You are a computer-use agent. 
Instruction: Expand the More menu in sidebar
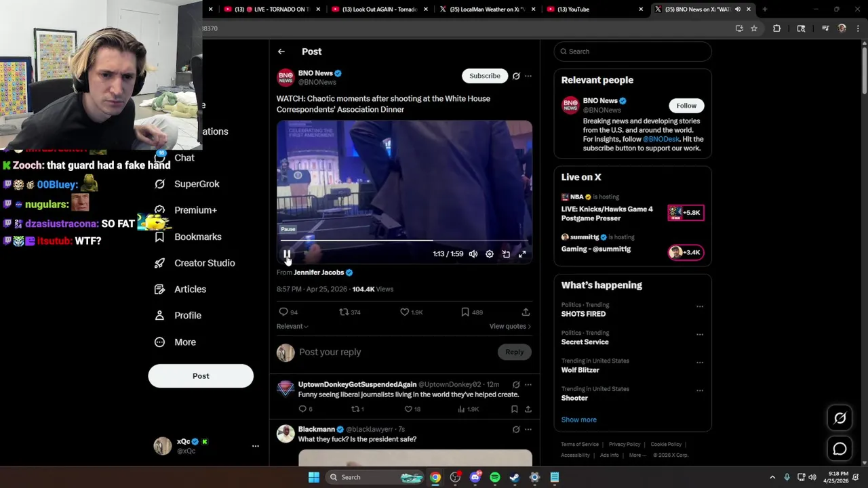point(175,342)
